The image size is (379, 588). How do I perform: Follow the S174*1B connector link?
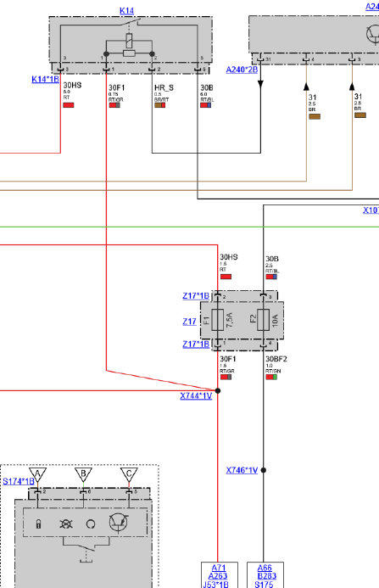(19, 481)
